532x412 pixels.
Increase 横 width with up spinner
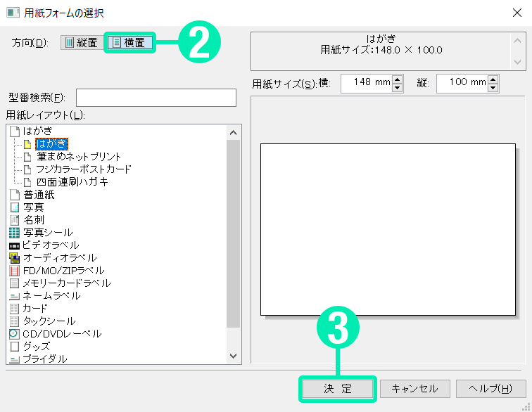click(x=398, y=79)
